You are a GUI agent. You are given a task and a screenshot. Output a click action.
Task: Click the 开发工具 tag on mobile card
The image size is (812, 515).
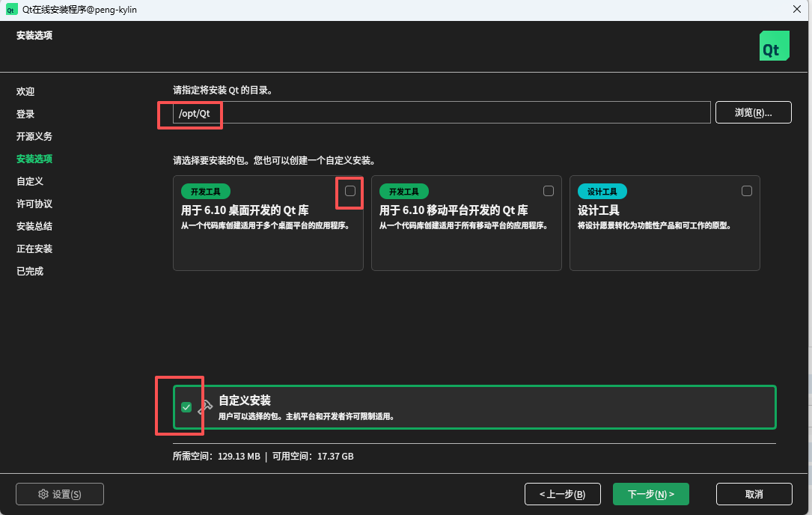pos(404,192)
